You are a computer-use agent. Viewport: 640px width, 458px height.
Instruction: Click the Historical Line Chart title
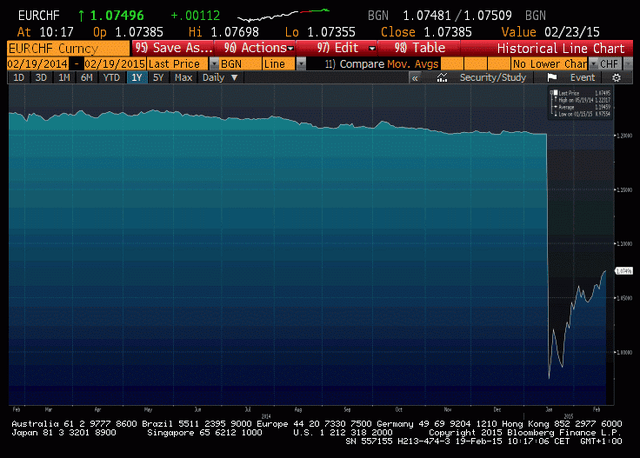click(560, 49)
